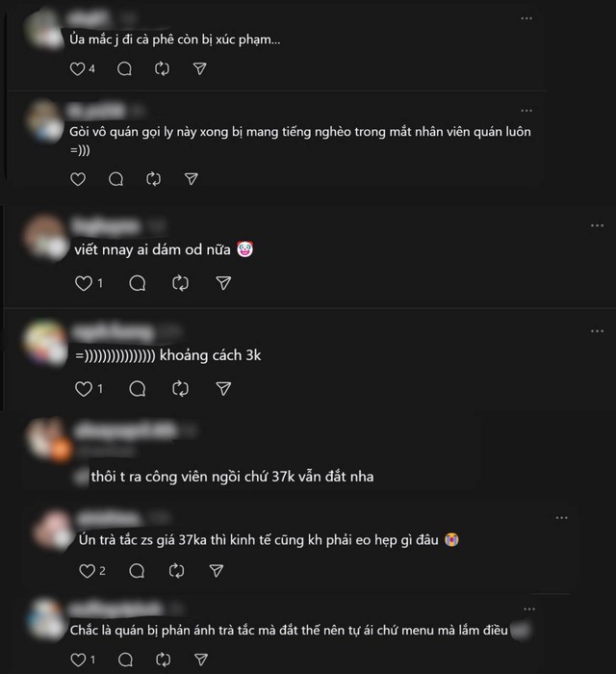Like the 'Ủa mắc j đi cà phê' comment
The height and width of the screenshot is (674, 616).
pyautogui.click(x=78, y=68)
